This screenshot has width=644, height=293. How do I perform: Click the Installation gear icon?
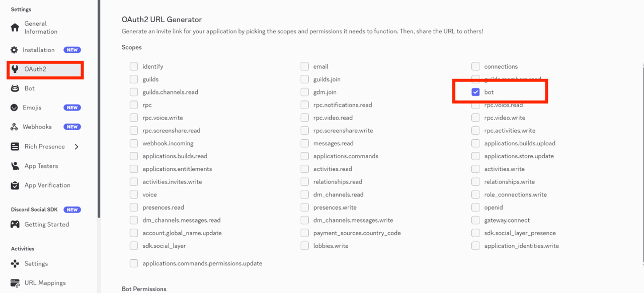click(x=15, y=50)
